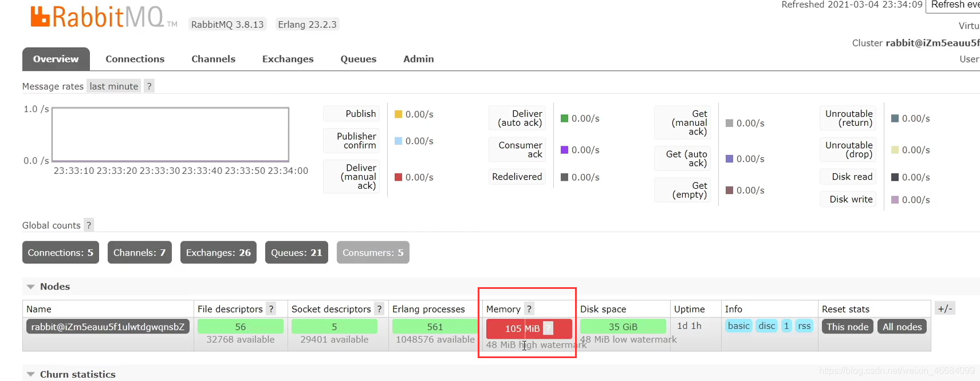Click the Disk space 35 GiB bar
The height and width of the screenshot is (381, 980).
[623, 327]
